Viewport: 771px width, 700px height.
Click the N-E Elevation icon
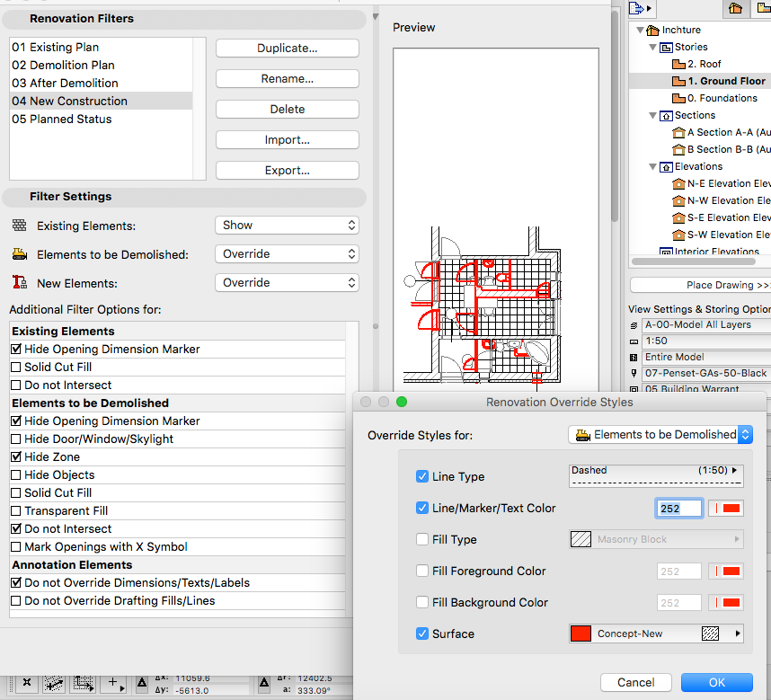tap(678, 184)
